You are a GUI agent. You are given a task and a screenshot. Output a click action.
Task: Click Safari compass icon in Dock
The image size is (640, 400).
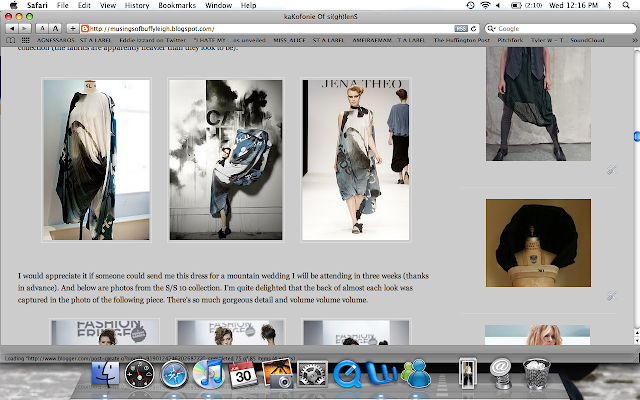[174, 374]
